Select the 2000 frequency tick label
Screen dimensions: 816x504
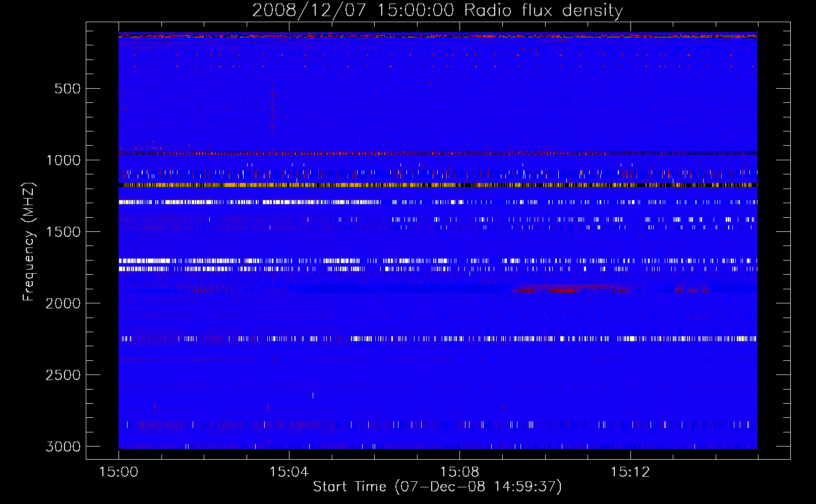click(x=64, y=303)
